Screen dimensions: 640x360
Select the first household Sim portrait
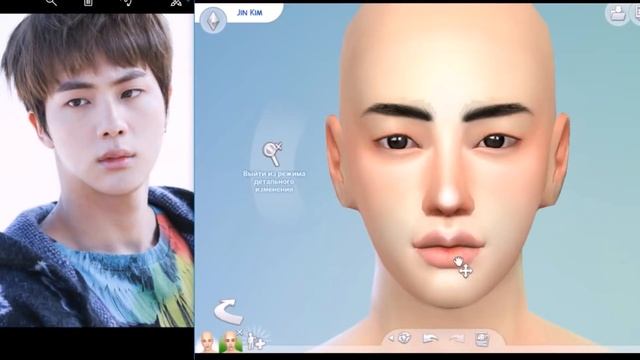[207, 341]
